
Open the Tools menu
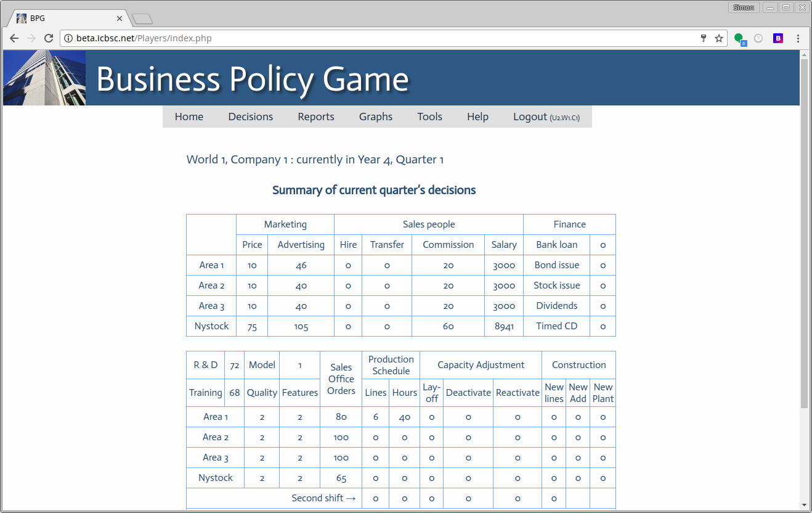(x=429, y=117)
